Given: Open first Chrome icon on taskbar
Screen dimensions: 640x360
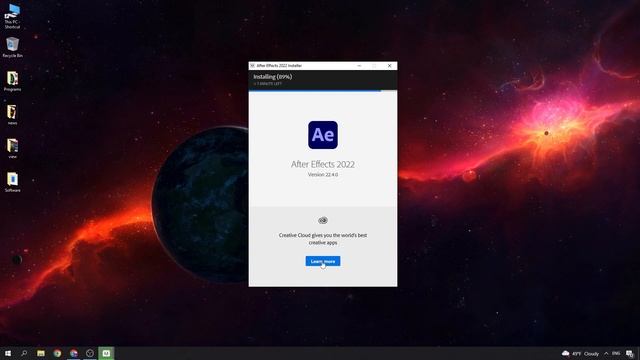Looking at the screenshot, I should [x=57, y=353].
